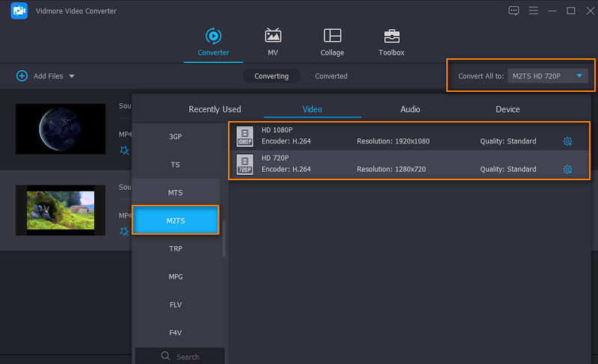
Task: Expand the Add Files dropdown arrow
Action: (72, 76)
